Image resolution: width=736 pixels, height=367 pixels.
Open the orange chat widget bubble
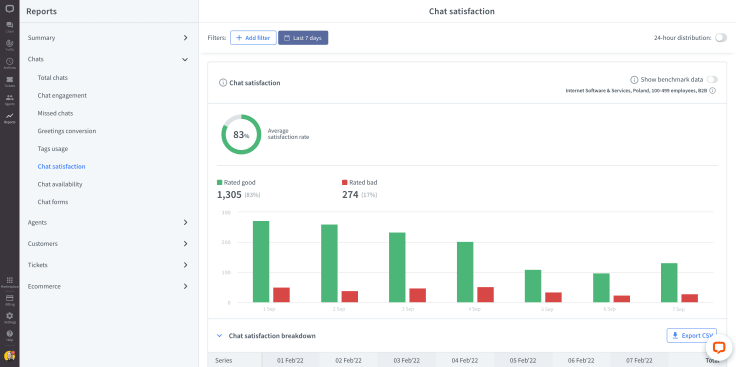719,348
